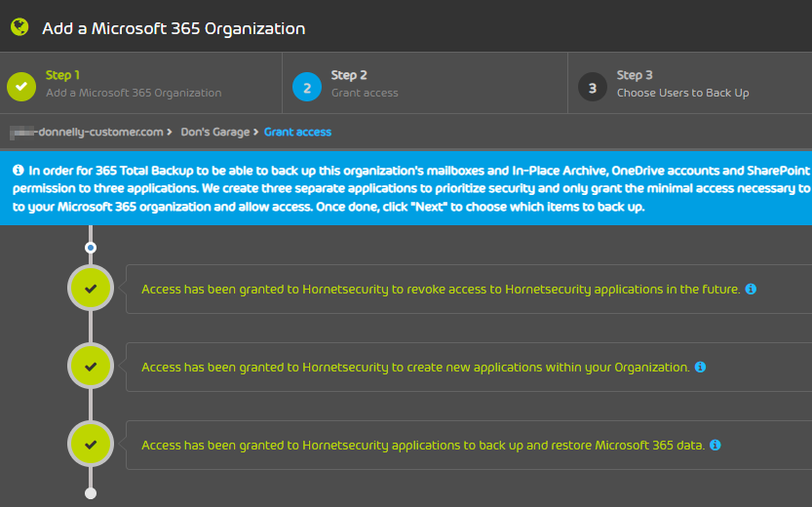Click the Add a Microsoft 365 Organization page title

(174, 28)
